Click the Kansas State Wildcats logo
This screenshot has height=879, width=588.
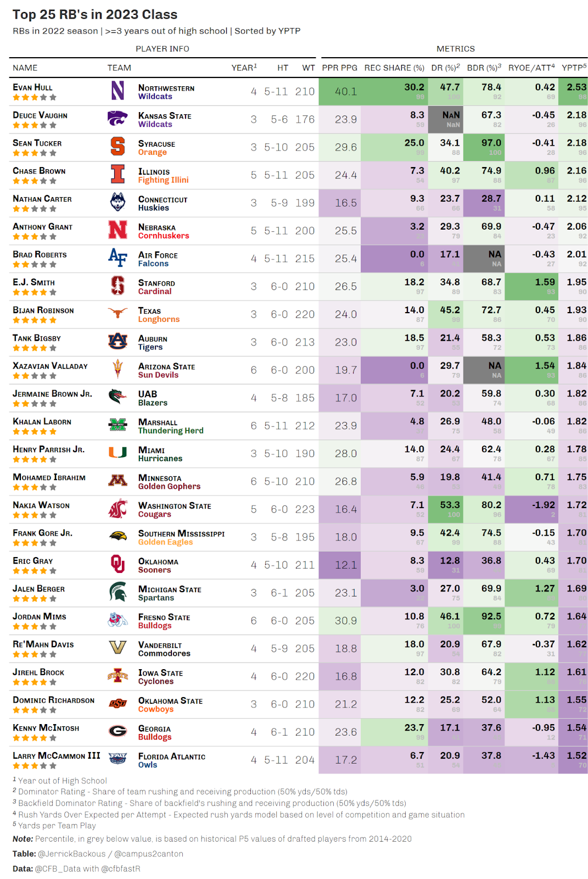117,119
